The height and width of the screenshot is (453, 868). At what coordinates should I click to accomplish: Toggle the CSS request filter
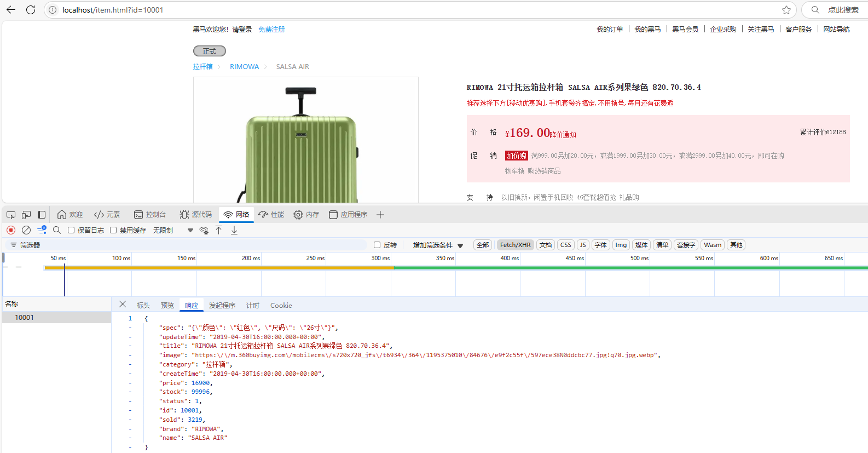tap(566, 245)
